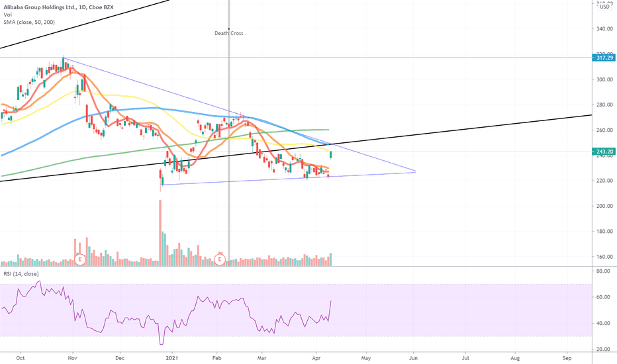
Task: Click the 60.00 RSI axis value
Action: click(603, 297)
